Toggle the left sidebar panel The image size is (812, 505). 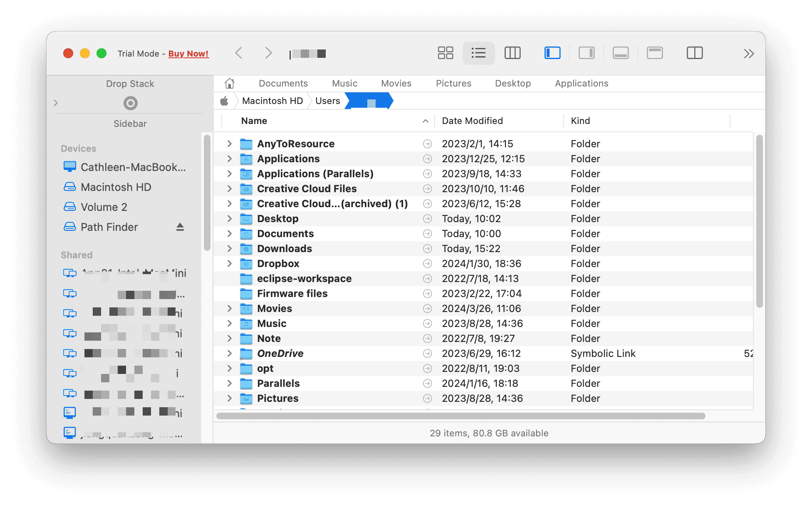point(552,53)
